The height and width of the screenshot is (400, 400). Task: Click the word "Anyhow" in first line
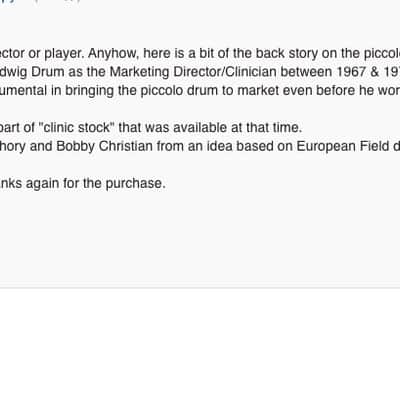[113, 54]
